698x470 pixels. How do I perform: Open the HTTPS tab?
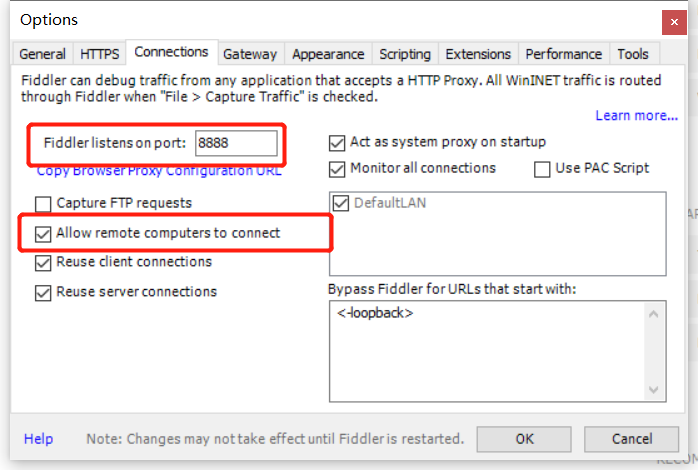(x=99, y=54)
